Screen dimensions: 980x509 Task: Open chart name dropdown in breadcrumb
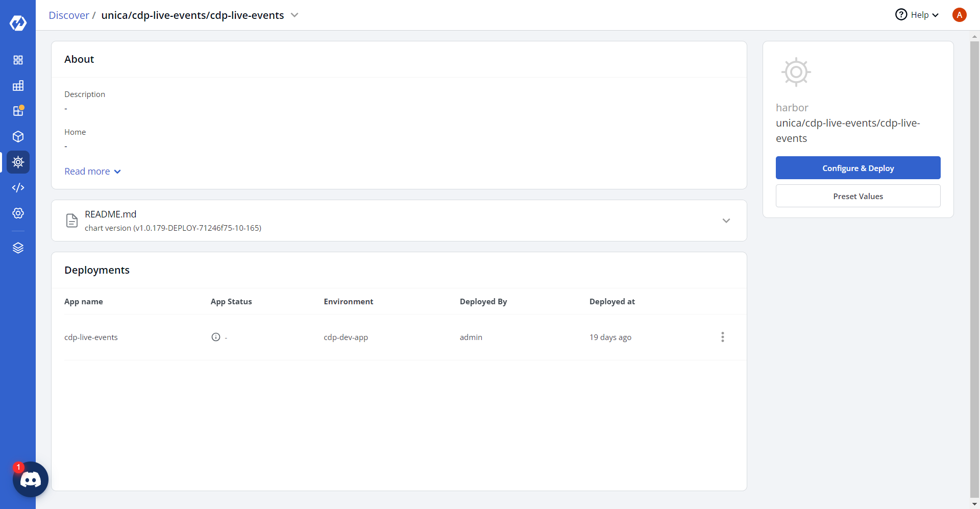[295, 15]
